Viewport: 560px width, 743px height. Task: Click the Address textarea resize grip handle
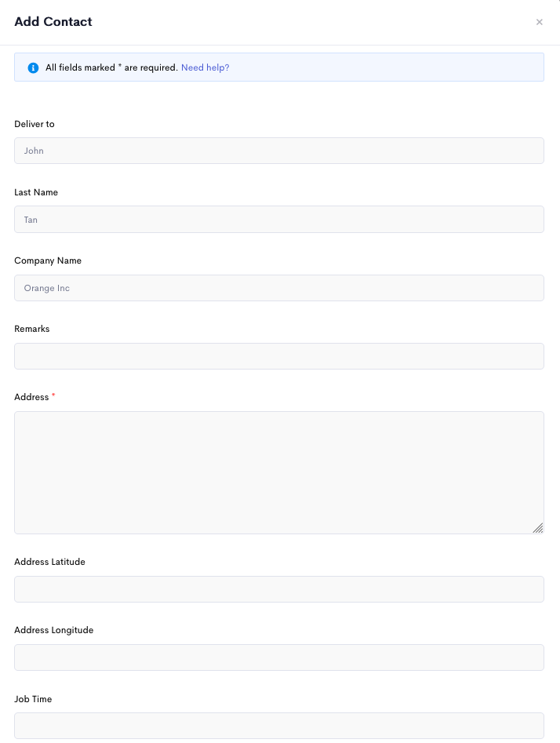click(538, 528)
